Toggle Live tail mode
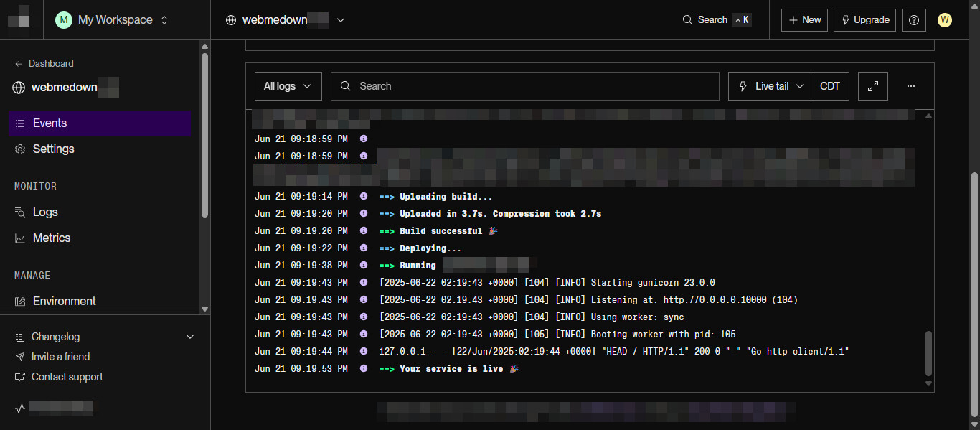The height and width of the screenshot is (430, 980). pyautogui.click(x=770, y=86)
